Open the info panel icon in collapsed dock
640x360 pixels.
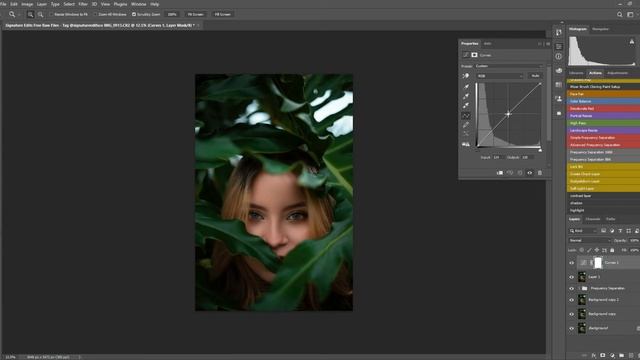tap(559, 56)
